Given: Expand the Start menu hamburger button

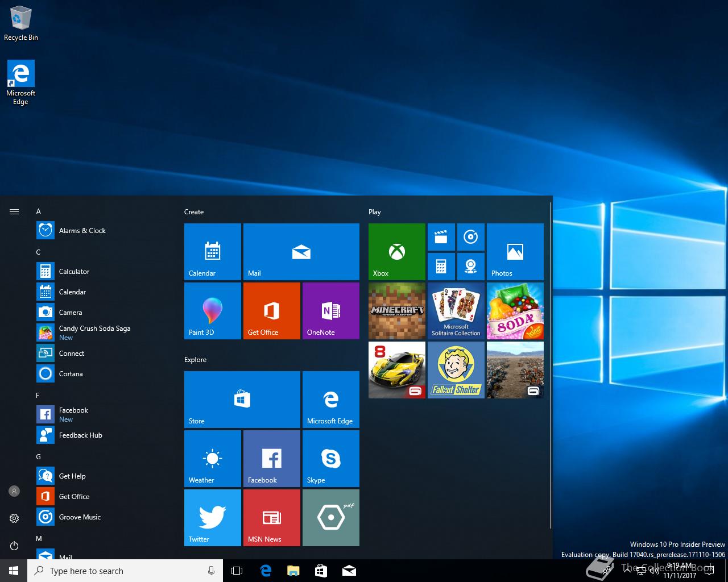Looking at the screenshot, I should [14, 211].
